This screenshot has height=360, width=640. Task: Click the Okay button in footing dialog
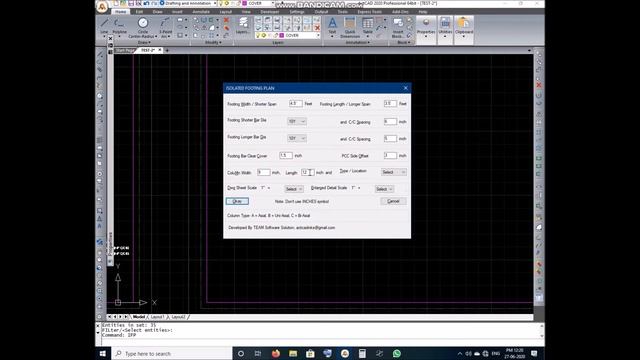(237, 201)
